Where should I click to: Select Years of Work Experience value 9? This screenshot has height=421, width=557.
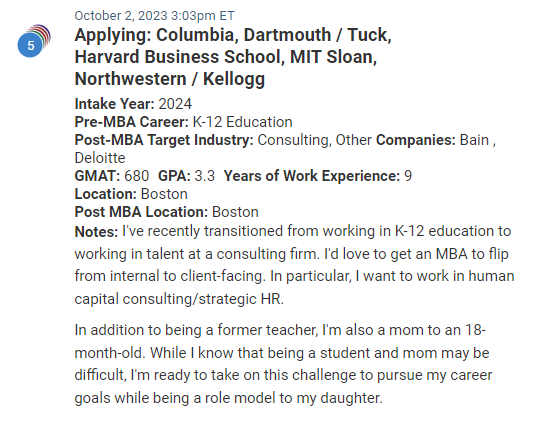click(408, 176)
